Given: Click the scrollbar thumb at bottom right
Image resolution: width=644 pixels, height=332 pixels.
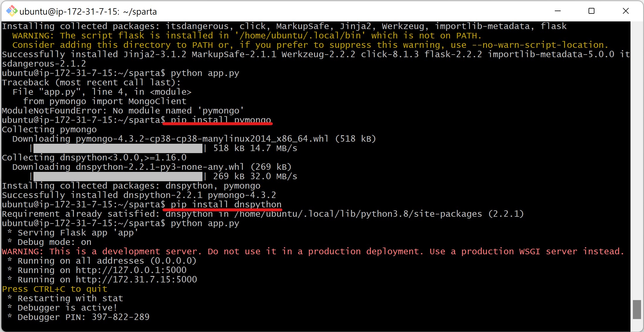Looking at the screenshot, I should pos(637,309).
